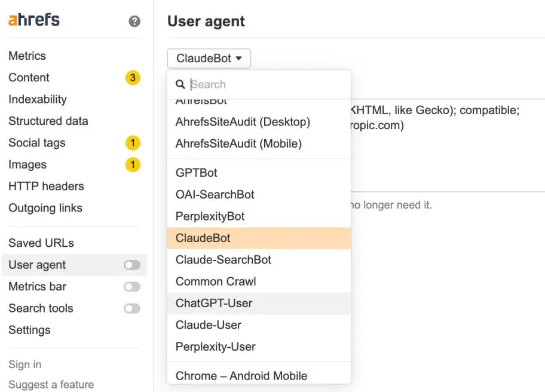The image size is (545, 392).
Task: Choose Claude-SearchBot user agent
Action: (259, 260)
